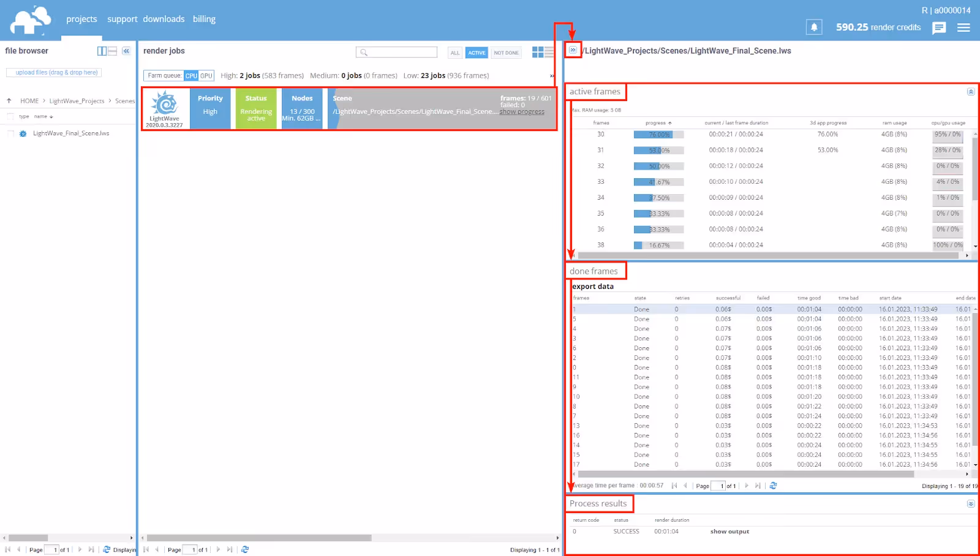Click the render jobs search field
This screenshot has height=556, width=980.
point(396,53)
